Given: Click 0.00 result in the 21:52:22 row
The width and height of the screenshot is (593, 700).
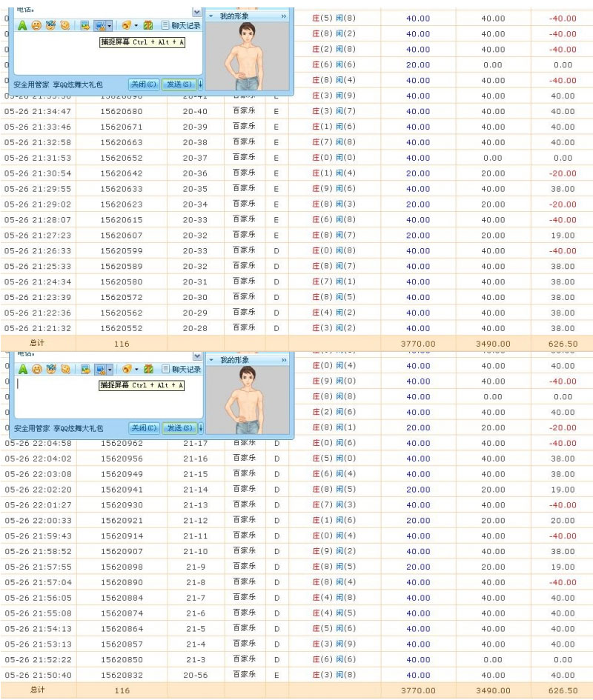Looking at the screenshot, I should pyautogui.click(x=563, y=660).
